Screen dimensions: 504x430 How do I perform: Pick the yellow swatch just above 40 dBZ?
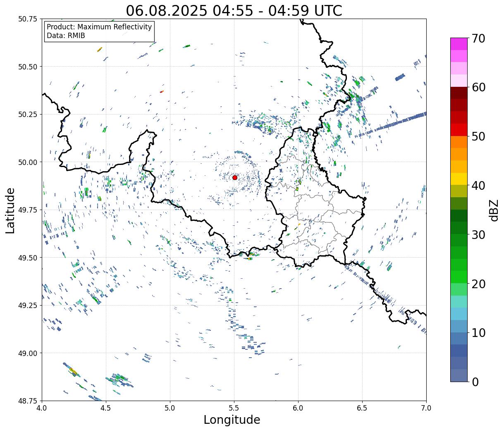459,179
